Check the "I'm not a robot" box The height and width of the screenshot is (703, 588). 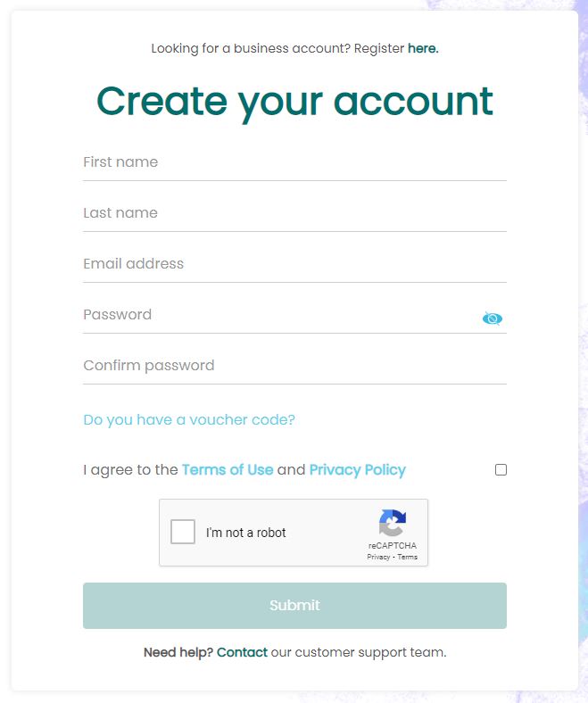[183, 532]
